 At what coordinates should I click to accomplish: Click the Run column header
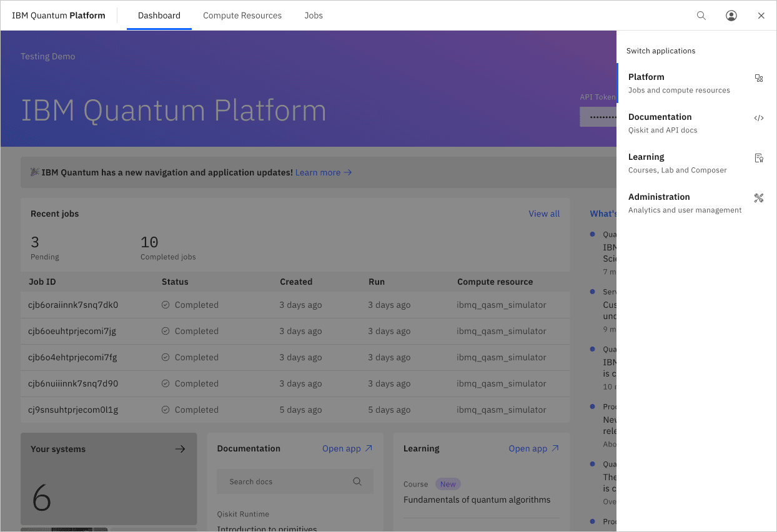377,282
